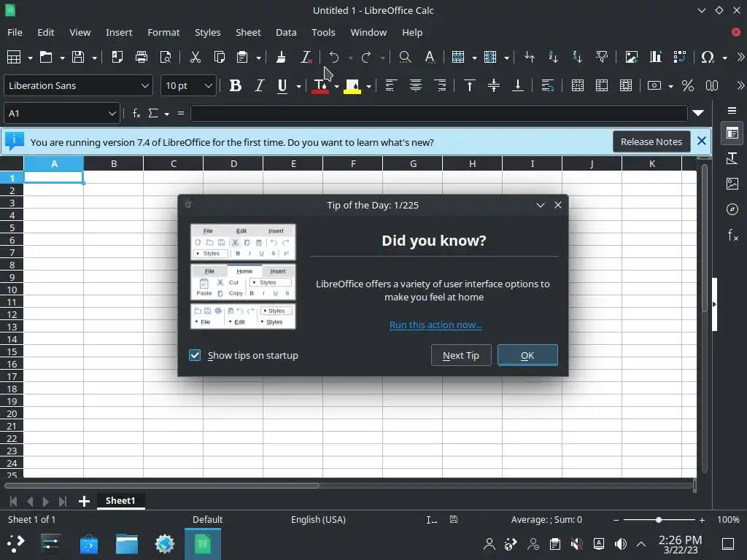Screen dimensions: 747x560
Task: Click the red Font Color swatch
Action: [x=320, y=86]
